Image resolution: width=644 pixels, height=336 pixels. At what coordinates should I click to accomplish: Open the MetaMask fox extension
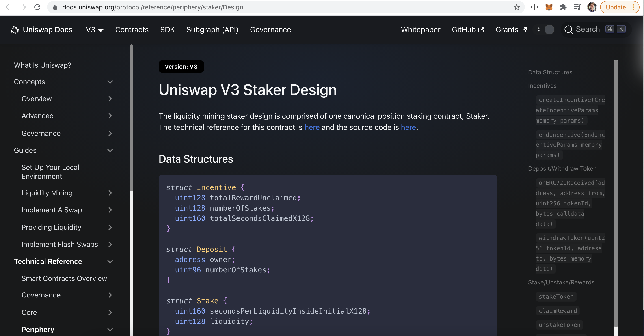pos(549,7)
